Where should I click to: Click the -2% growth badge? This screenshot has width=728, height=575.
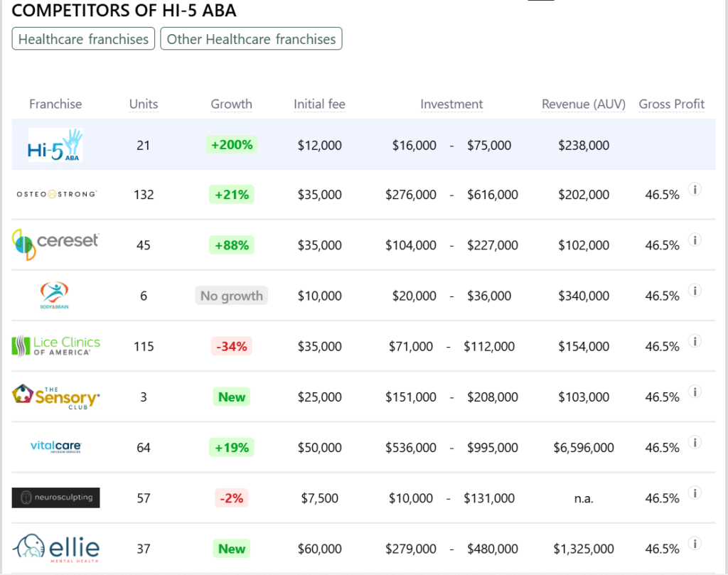pos(232,498)
